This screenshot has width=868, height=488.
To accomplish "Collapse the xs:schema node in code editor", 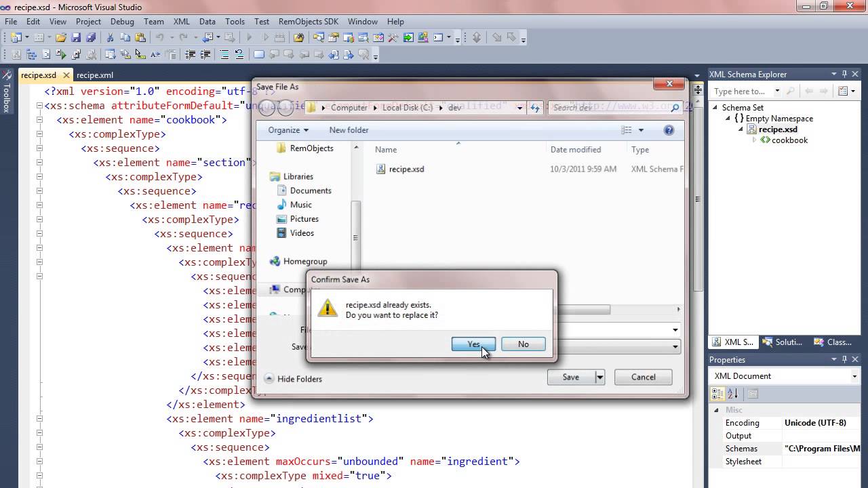I will click(x=39, y=106).
